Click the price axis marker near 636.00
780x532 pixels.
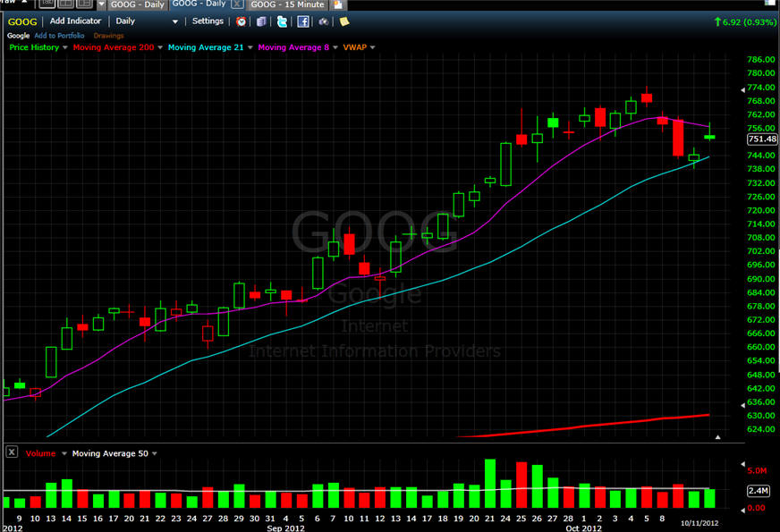click(742, 405)
